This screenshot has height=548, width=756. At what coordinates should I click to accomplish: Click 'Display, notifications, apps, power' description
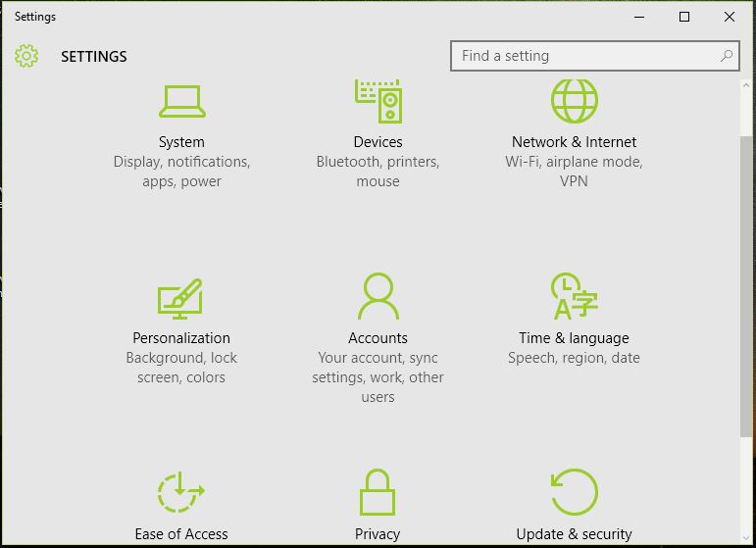coord(181,172)
